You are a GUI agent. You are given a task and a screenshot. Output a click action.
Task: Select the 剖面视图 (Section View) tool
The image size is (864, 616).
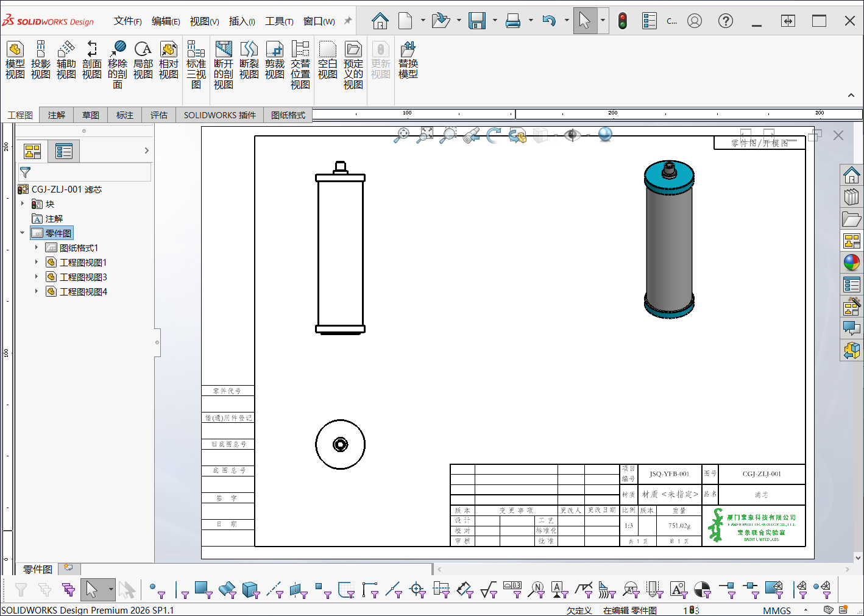click(91, 60)
